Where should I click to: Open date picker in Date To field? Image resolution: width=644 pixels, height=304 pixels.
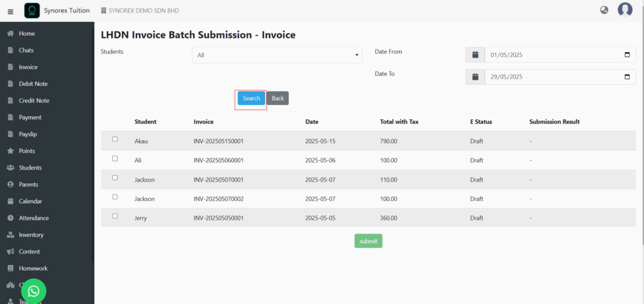point(627,77)
